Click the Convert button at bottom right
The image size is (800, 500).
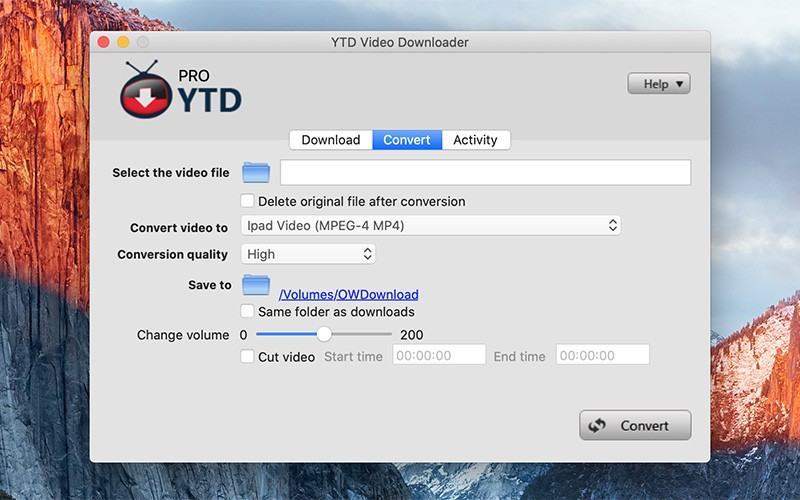[635, 426]
